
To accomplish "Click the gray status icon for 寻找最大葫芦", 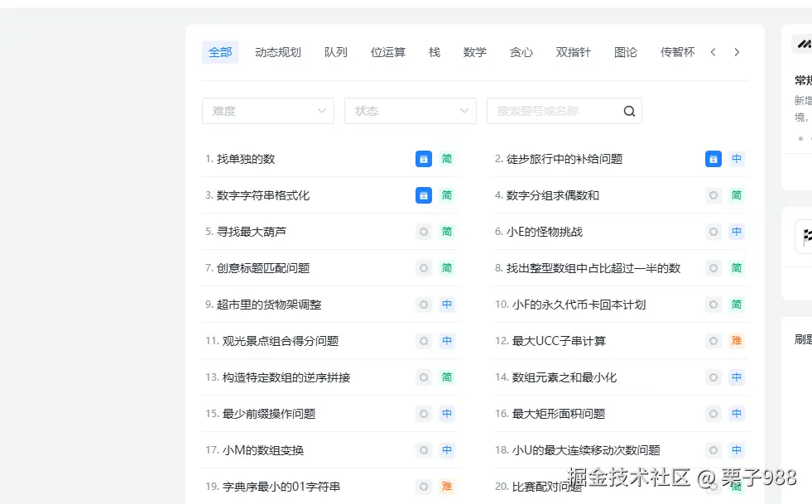I will (x=424, y=232).
